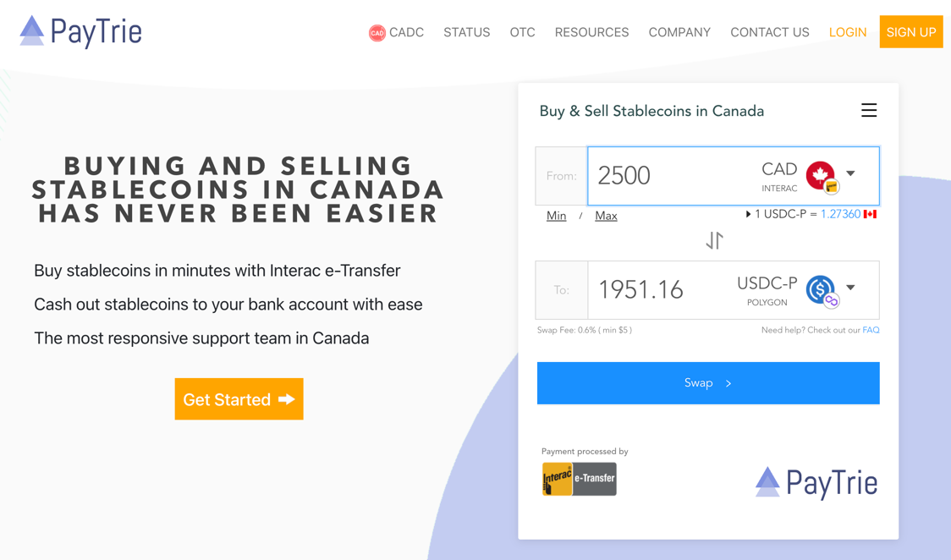Expand the USDC-P Polygon currency dropdown arrow

[x=851, y=288]
